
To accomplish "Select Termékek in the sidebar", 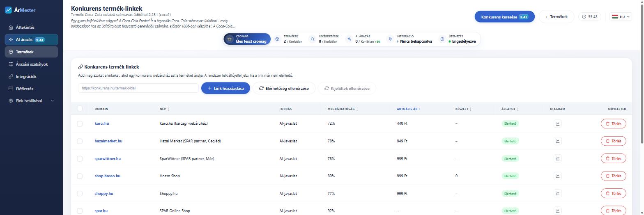I will 31,52.
